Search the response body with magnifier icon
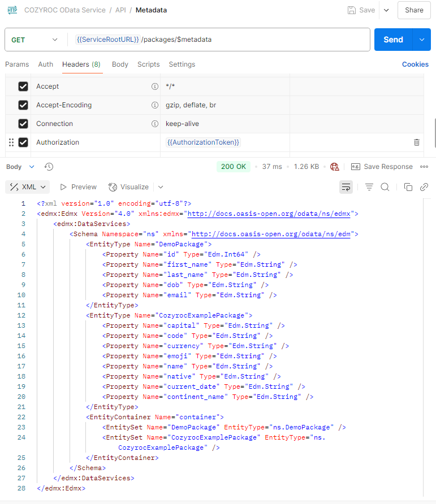This screenshot has height=504, width=436. tap(385, 187)
